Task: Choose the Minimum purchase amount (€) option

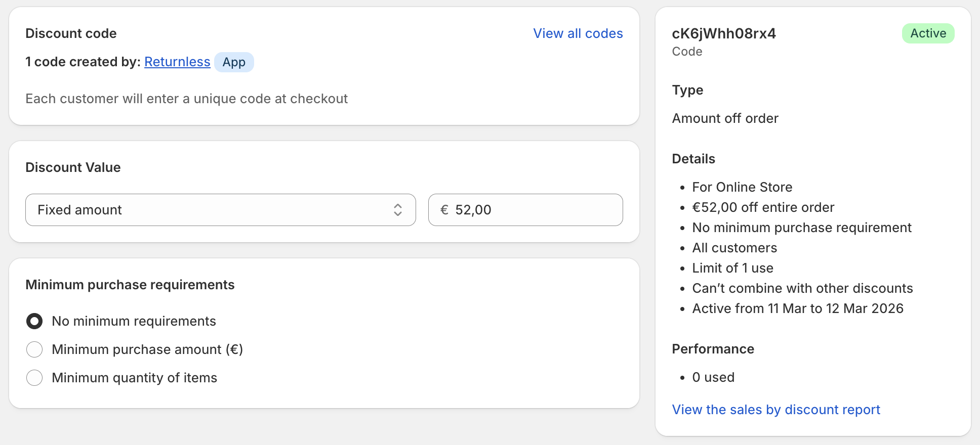Action: tap(34, 349)
